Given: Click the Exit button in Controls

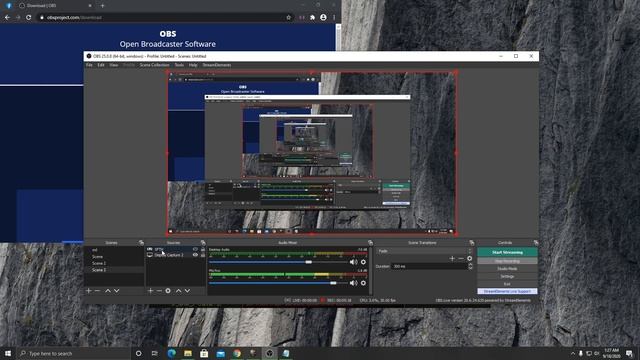Looking at the screenshot, I should tap(507, 284).
